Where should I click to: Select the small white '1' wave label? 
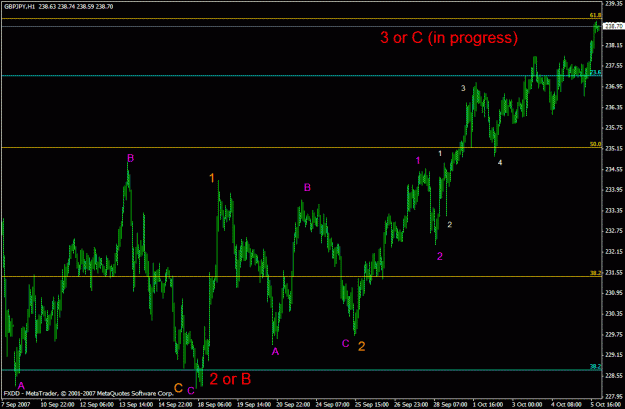(x=440, y=153)
